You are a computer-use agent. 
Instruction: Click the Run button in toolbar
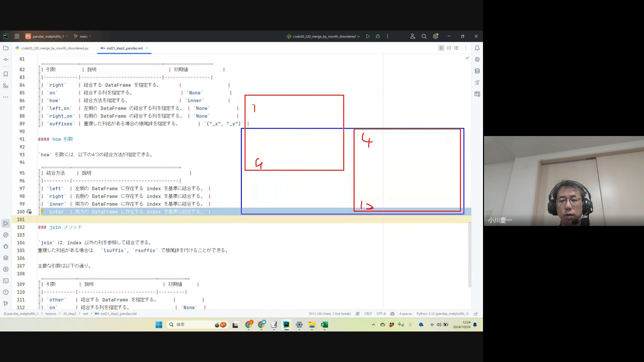tap(368, 36)
